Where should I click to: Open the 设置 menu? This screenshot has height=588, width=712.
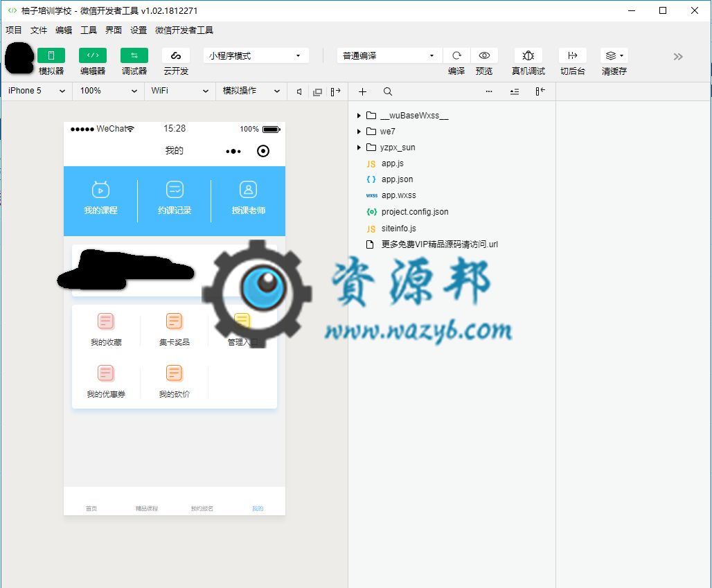point(139,30)
